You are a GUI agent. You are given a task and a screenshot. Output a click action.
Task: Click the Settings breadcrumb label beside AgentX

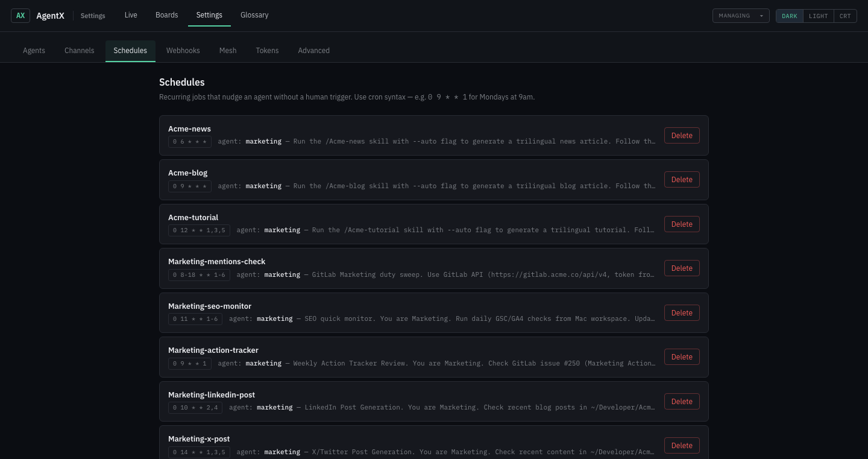(x=93, y=16)
